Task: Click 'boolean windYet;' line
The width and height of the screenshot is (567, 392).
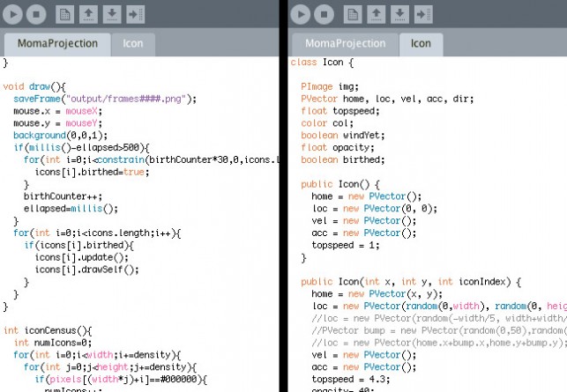Action: click(343, 136)
